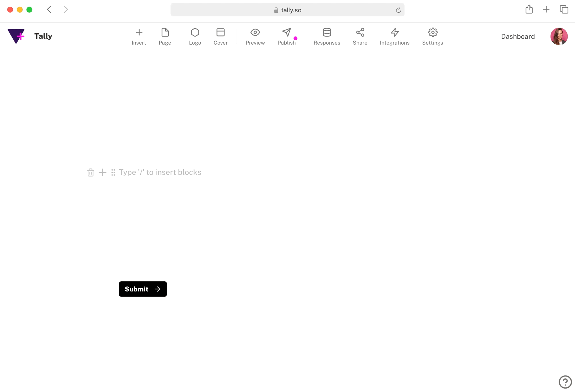Go forward in browser history
575x392 pixels.
click(66, 9)
